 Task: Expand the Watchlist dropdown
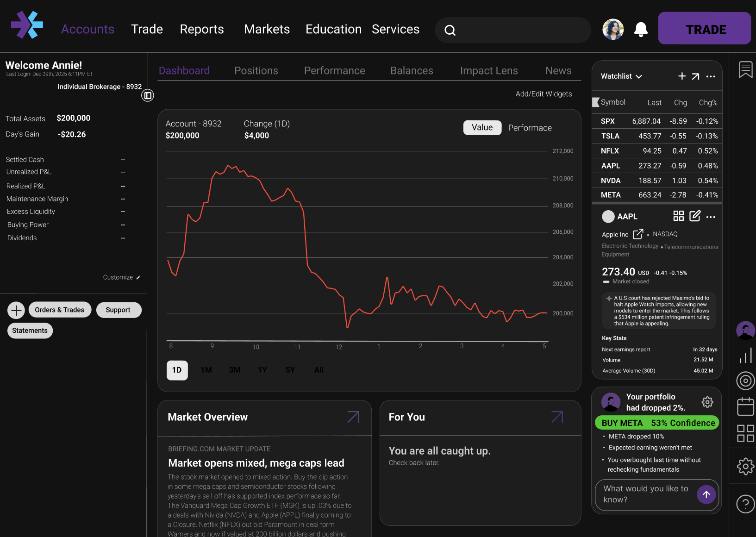(621, 76)
